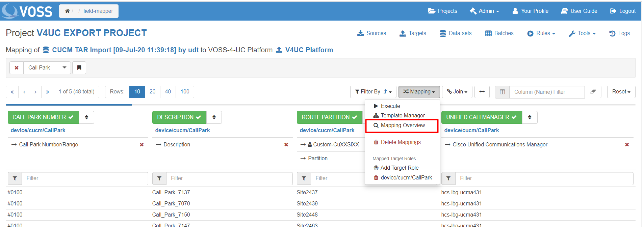
Task: Delete the Call Park Number/Range mapping
Action: 142,145
